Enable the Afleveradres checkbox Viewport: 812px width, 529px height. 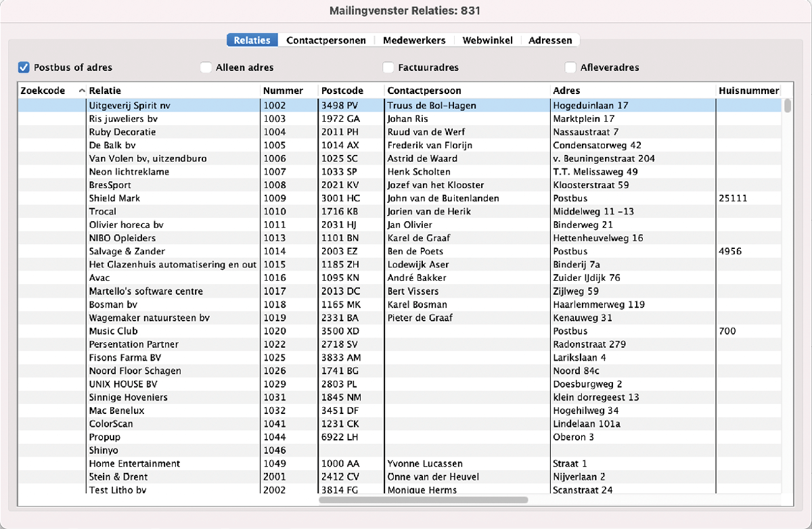(570, 67)
